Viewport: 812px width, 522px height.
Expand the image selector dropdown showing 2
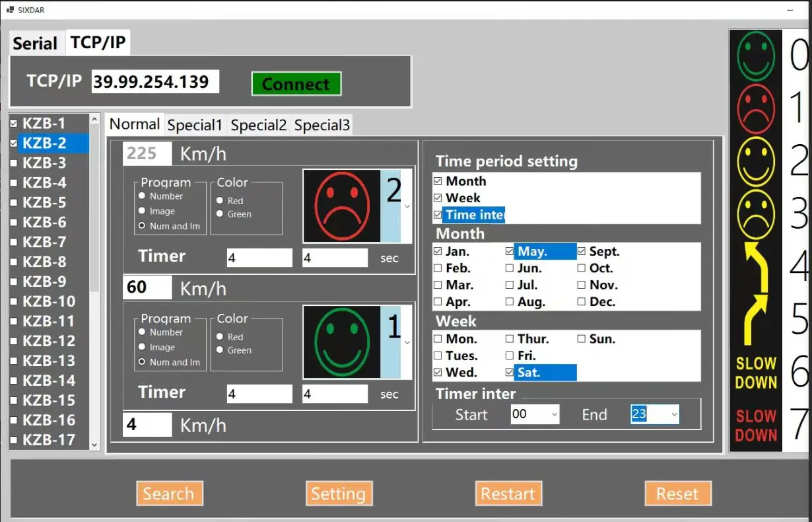(x=407, y=206)
